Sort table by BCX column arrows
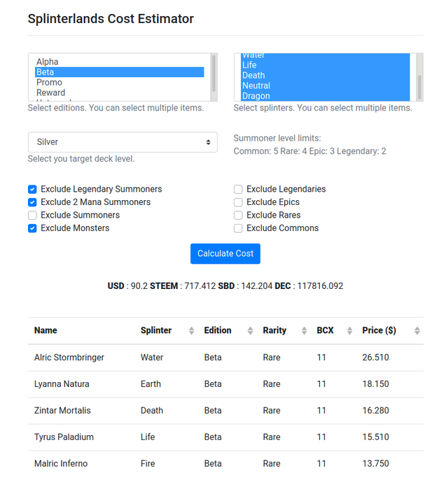 point(349,330)
